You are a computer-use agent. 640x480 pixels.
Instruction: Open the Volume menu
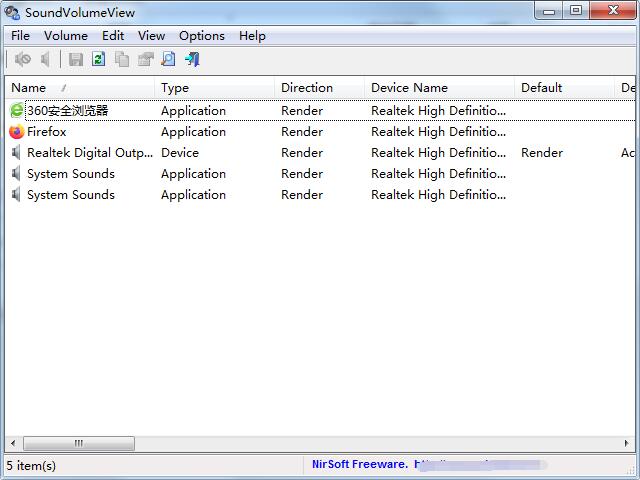click(x=66, y=36)
